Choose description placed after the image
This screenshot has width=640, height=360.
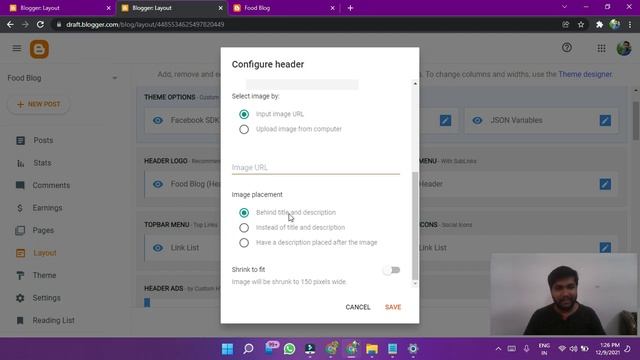click(x=244, y=243)
